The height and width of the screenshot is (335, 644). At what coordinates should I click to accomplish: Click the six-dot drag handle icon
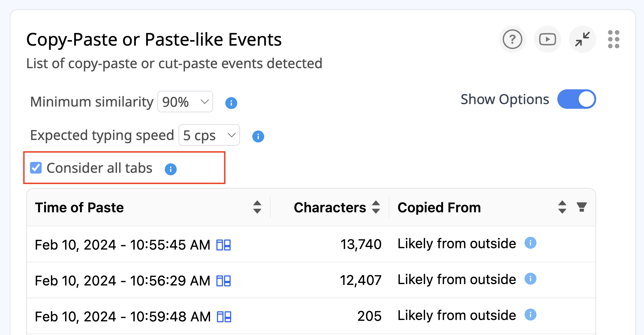pyautogui.click(x=613, y=39)
